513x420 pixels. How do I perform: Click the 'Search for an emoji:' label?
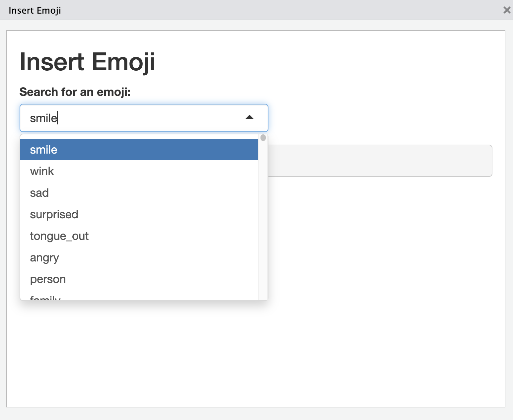(75, 92)
